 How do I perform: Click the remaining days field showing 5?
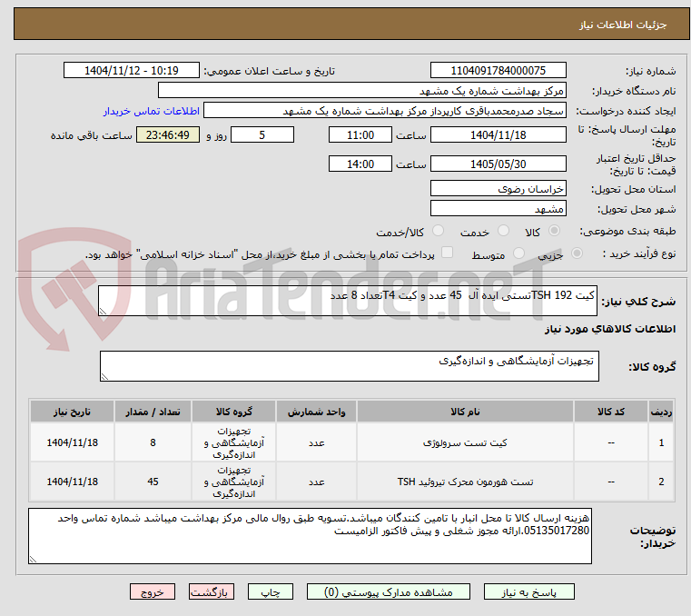(262, 134)
